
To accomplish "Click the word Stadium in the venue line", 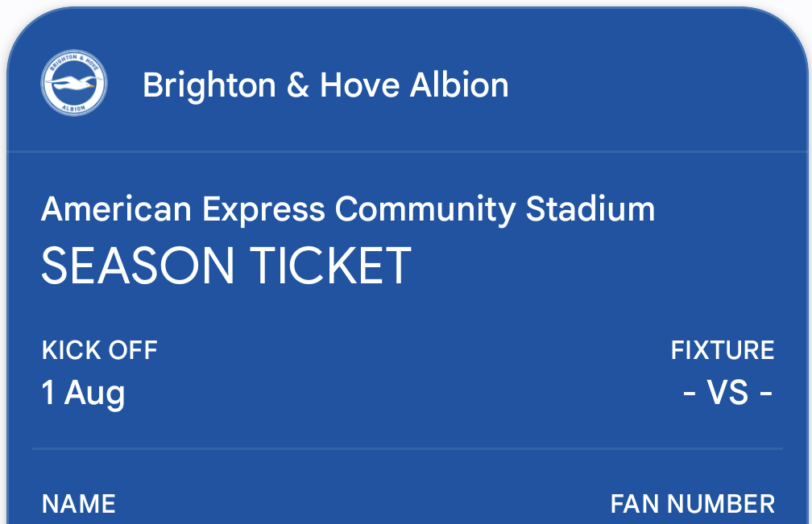I will [x=590, y=208].
